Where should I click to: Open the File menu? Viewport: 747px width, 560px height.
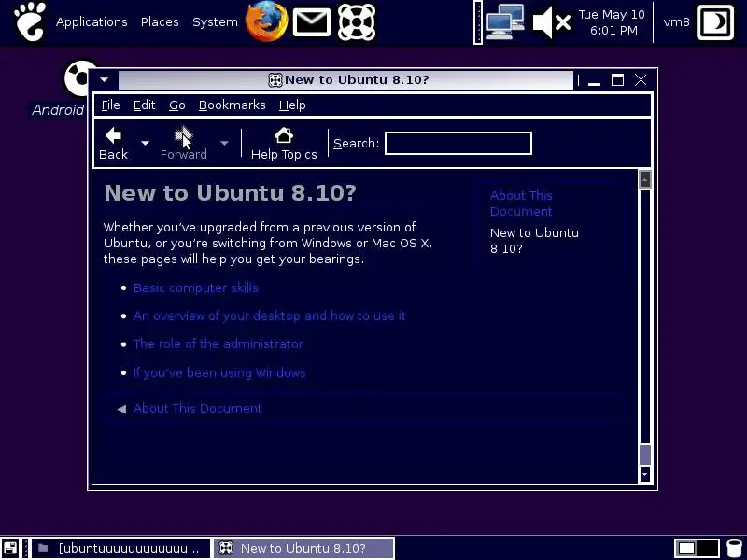pos(110,105)
